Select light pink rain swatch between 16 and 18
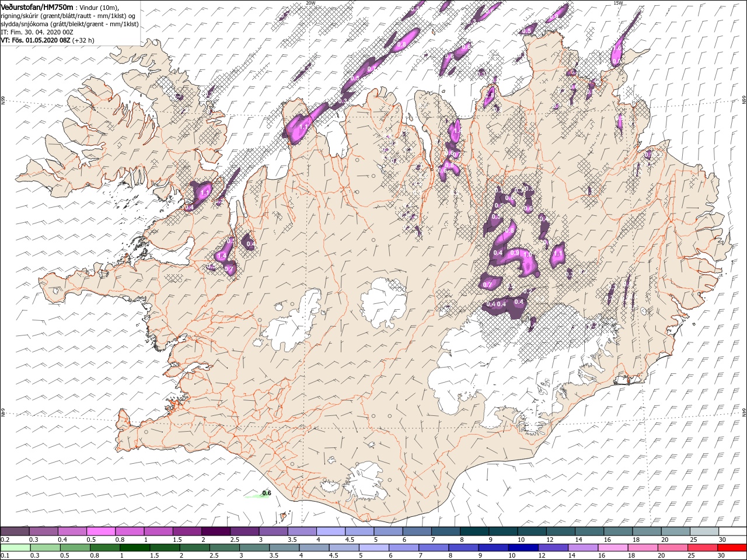Screen dimensions: 747x560 pos(612,548)
